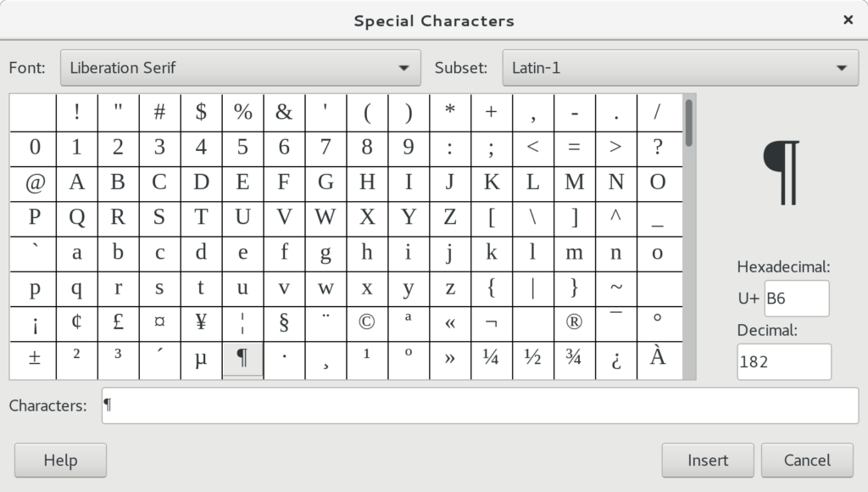The image size is (868, 492).
Task: Select capital letter W in the grid
Action: click(x=325, y=218)
